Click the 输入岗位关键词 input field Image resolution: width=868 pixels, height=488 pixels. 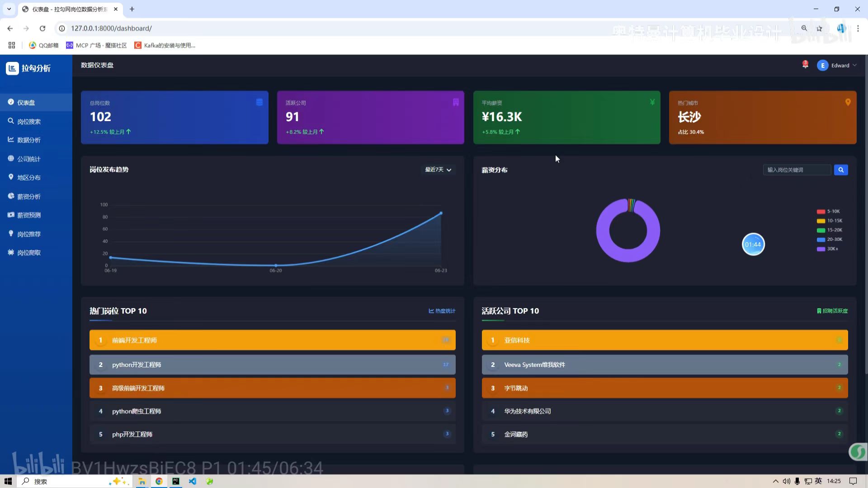tap(797, 170)
